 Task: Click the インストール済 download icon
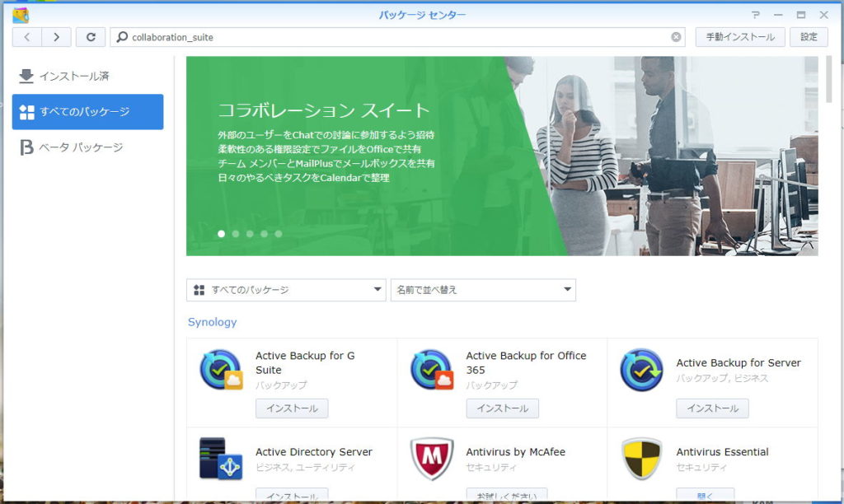click(x=26, y=76)
